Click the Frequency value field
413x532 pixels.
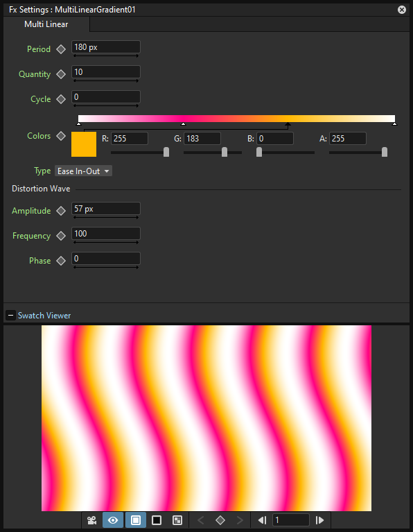pos(106,234)
